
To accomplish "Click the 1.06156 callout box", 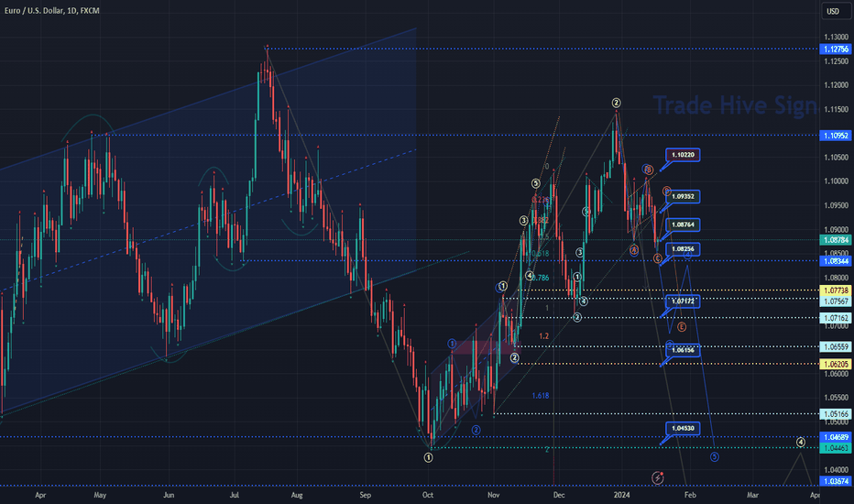I will [x=683, y=350].
